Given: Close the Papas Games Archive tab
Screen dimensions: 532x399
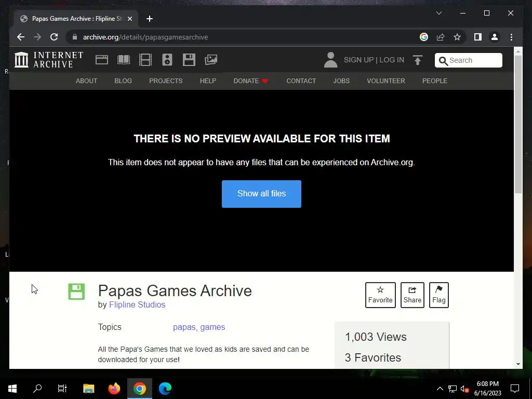Looking at the screenshot, I should [129, 19].
